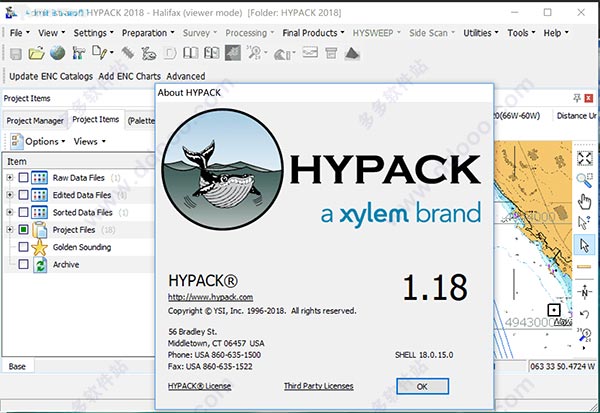The height and width of the screenshot is (413, 600).
Task: Click the north arrow compass icon
Action: click(584, 292)
